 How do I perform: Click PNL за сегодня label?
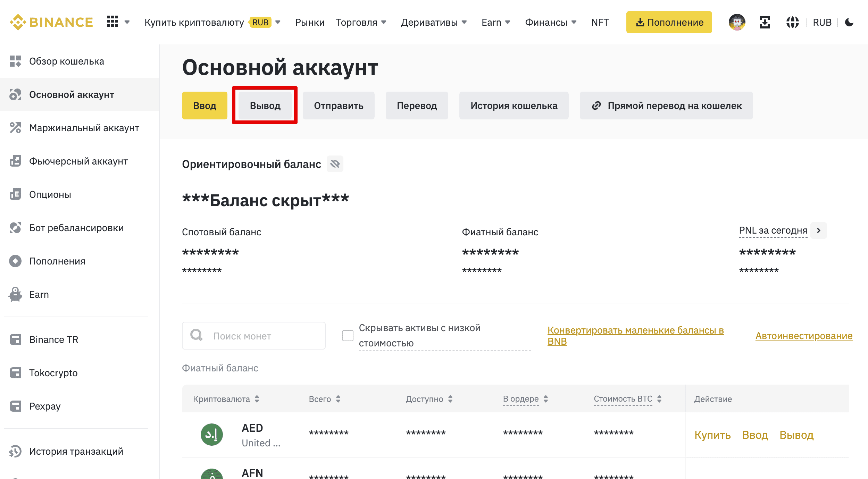(x=773, y=230)
